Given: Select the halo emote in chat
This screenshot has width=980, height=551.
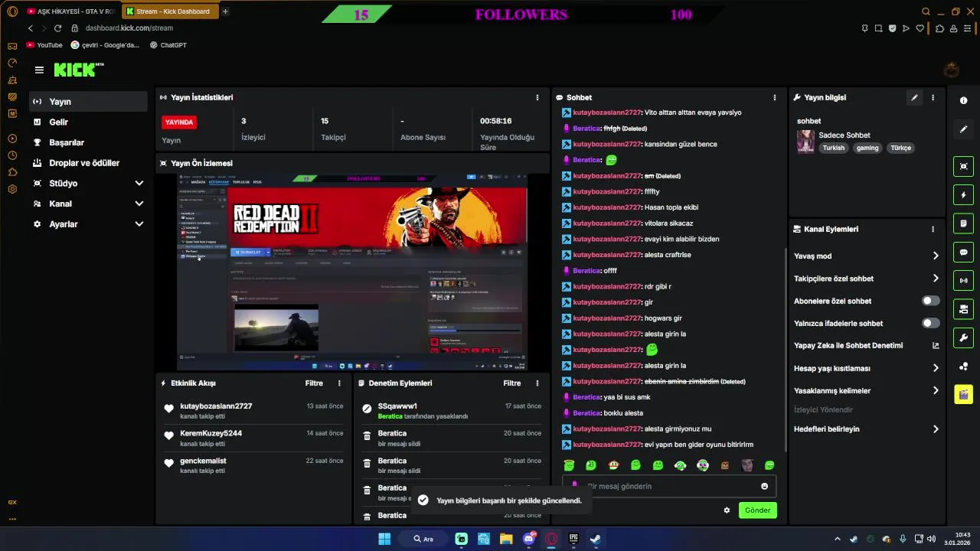Looking at the screenshot, I should 569,465.
